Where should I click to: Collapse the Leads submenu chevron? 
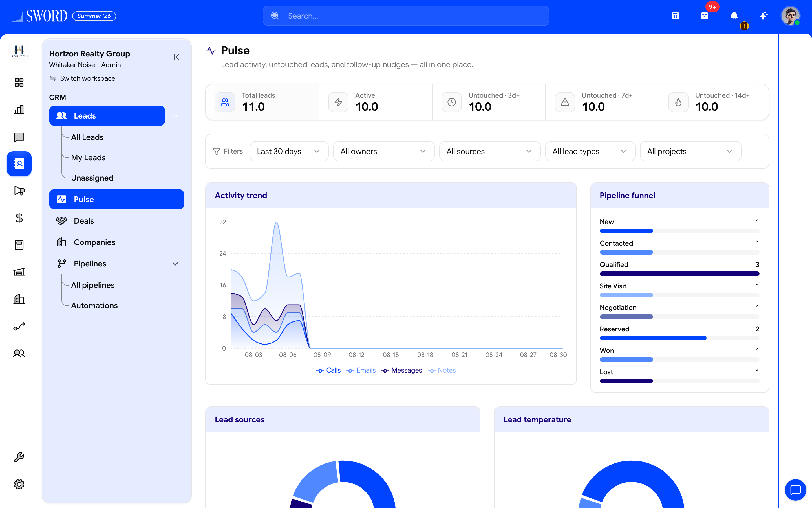(175, 116)
